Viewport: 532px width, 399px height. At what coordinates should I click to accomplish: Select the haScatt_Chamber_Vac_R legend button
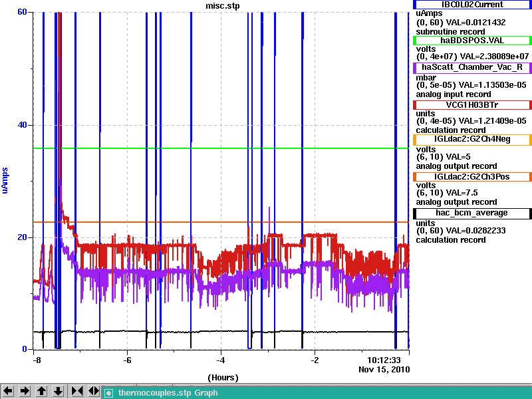(472, 68)
